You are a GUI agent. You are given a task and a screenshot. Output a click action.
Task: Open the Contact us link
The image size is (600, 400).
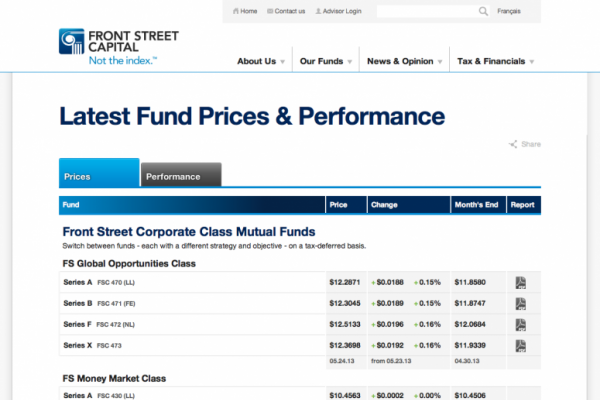pyautogui.click(x=285, y=11)
